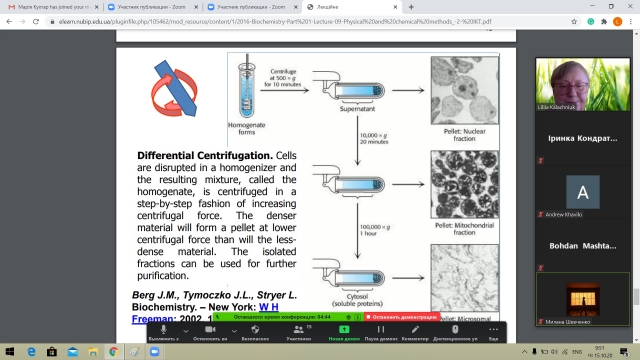Screen dimensions: 640x360
Task: Click the address bar URL
Action: pyautogui.click(x=275, y=22)
